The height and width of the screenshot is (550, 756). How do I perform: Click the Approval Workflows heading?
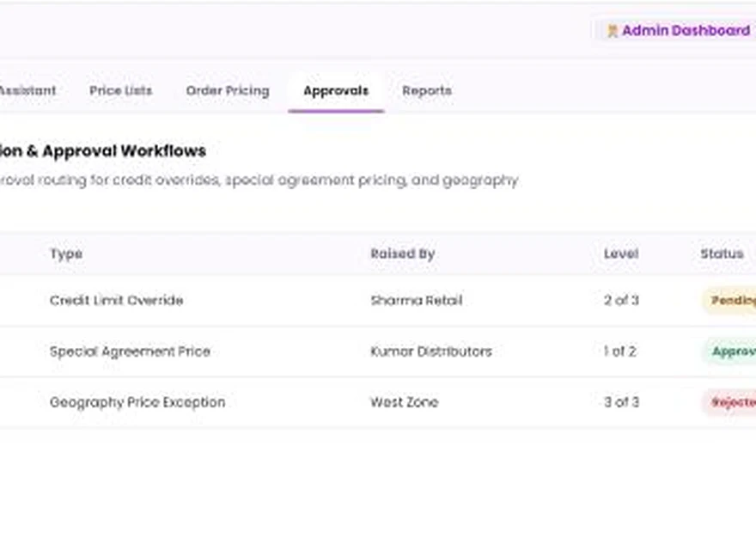click(103, 151)
